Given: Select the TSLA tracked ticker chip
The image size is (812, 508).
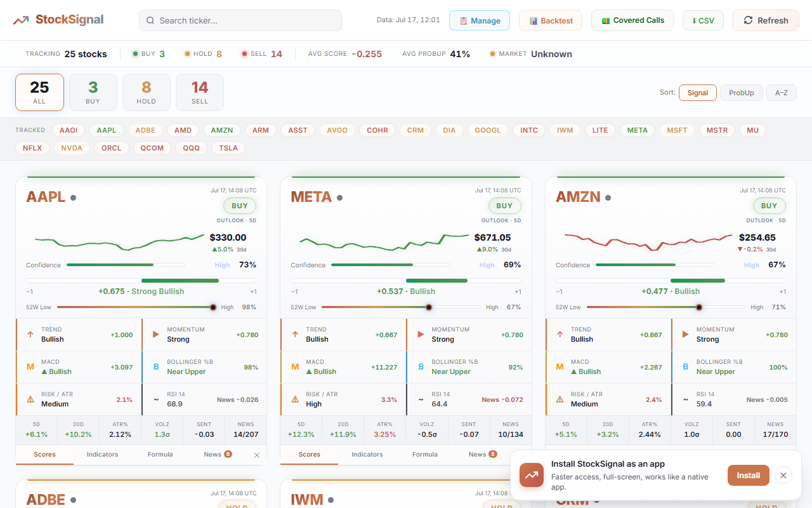Looking at the screenshot, I should click(x=228, y=148).
